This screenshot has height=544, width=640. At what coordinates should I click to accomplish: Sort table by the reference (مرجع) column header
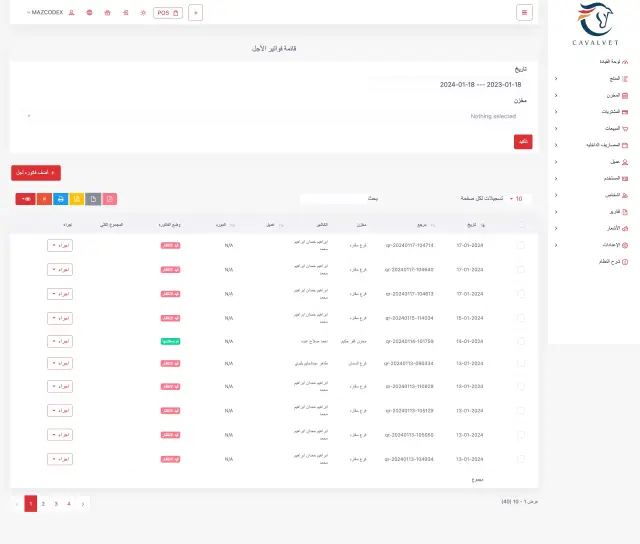[426, 225]
